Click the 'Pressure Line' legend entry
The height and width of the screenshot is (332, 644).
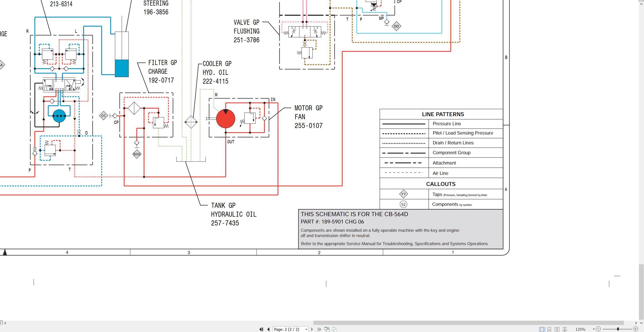(x=447, y=124)
